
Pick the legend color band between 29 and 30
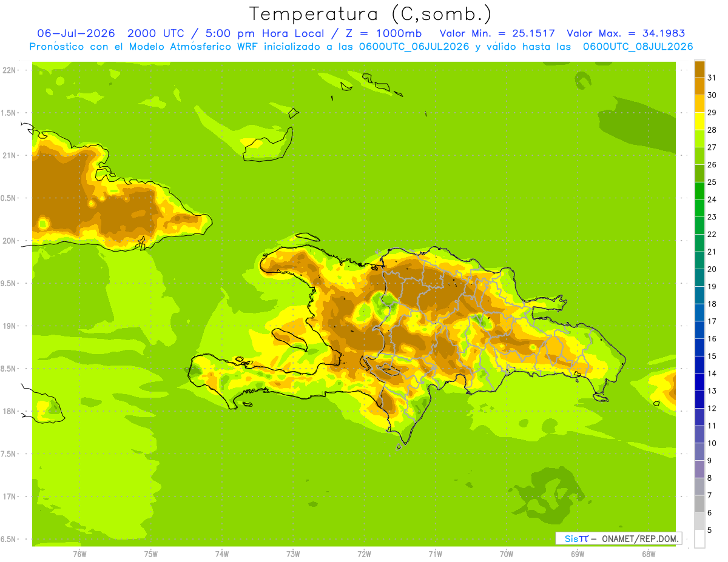pyautogui.click(x=699, y=104)
